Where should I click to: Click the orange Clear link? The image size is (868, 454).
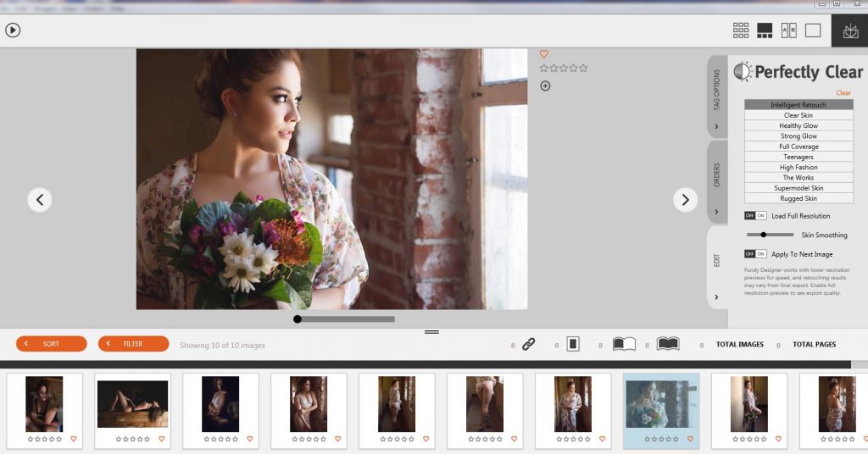click(843, 93)
